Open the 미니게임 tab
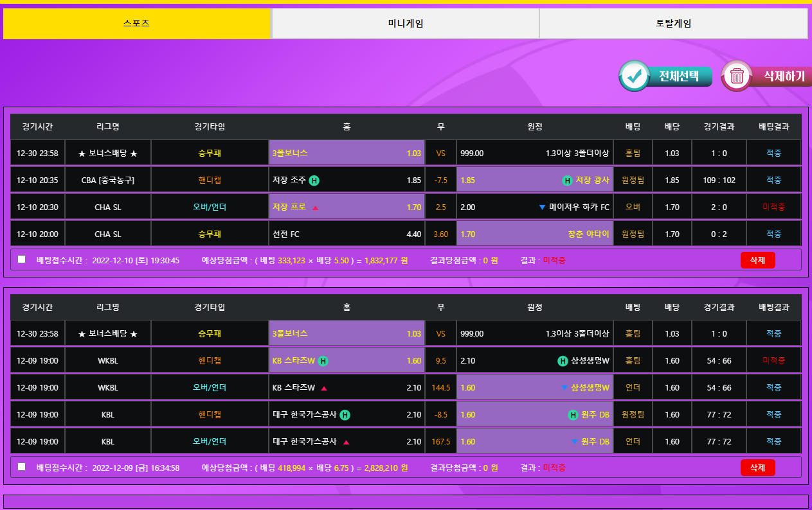The image size is (812, 510). pos(405,24)
